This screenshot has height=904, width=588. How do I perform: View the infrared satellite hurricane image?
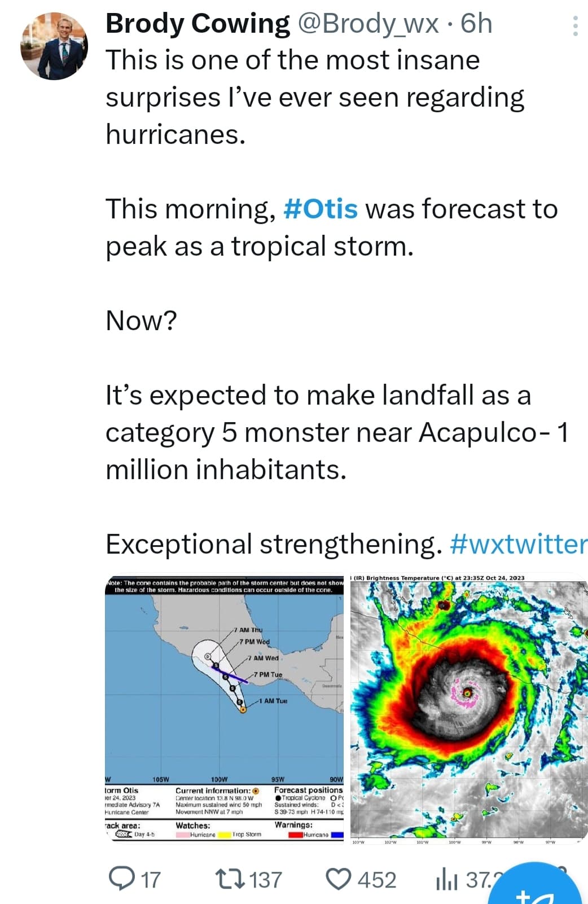[469, 709]
